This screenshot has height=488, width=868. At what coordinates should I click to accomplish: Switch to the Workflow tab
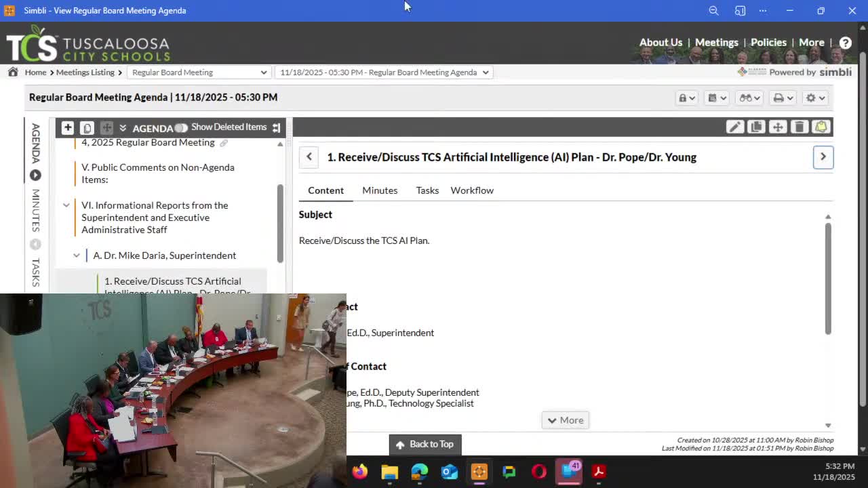coord(472,190)
